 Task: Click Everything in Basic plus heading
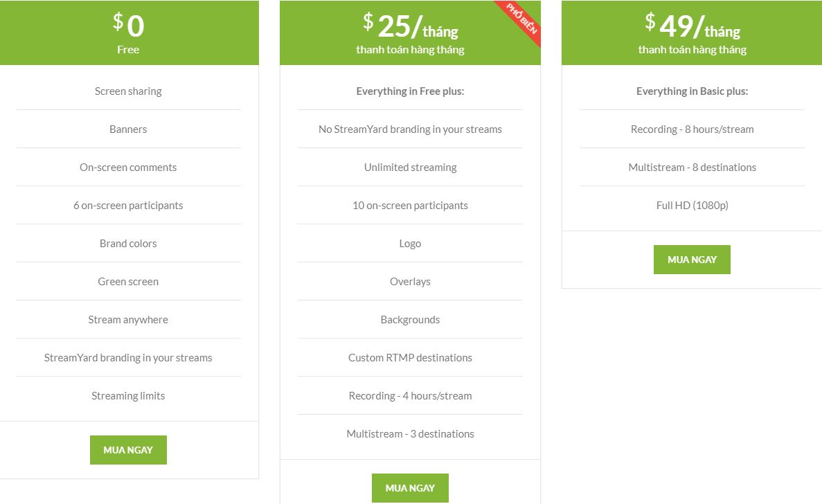pos(692,91)
